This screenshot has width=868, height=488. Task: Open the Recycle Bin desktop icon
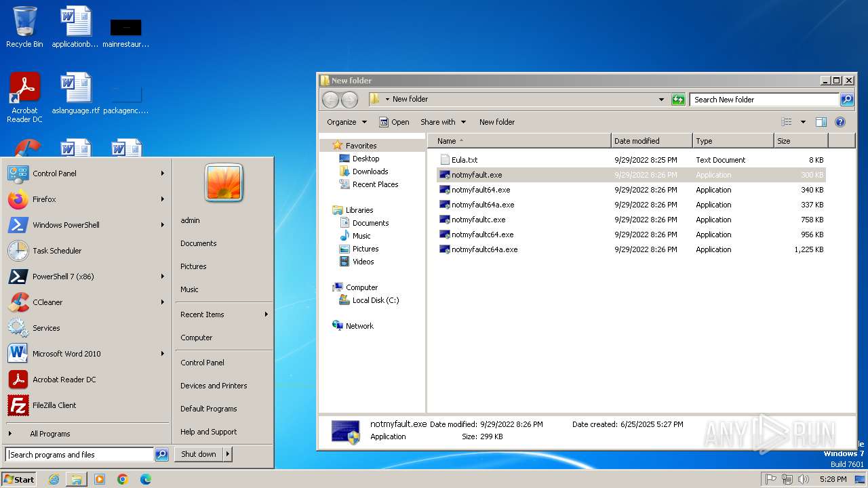(24, 27)
